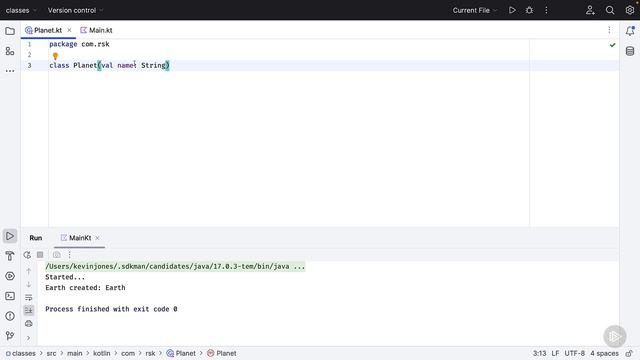Viewport: 640px width, 360px height.
Task: Open the Database tool window icon
Action: click(630, 51)
